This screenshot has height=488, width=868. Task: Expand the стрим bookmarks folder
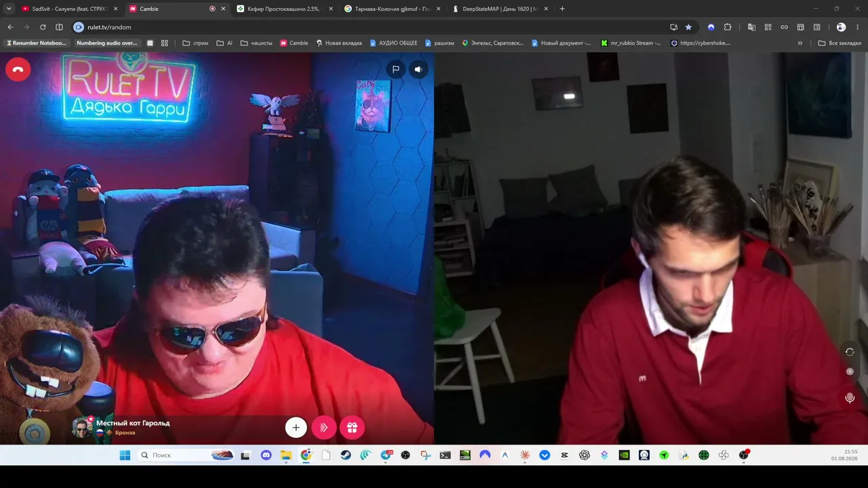[x=195, y=43]
